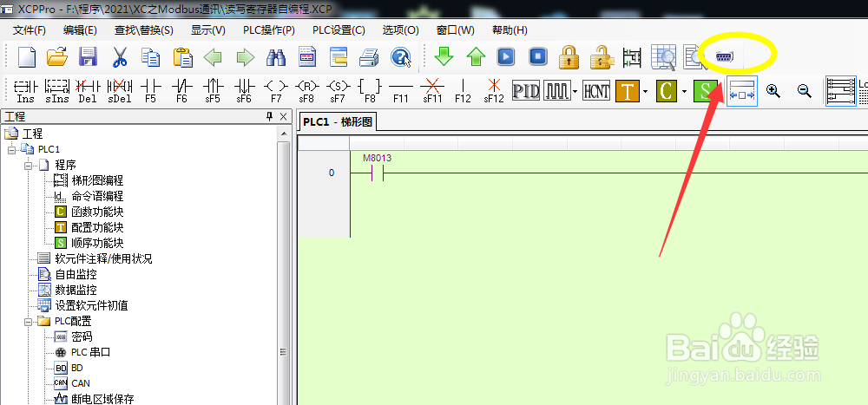Click the olive C function block icon
The height and width of the screenshot is (405, 868).
pos(667,91)
